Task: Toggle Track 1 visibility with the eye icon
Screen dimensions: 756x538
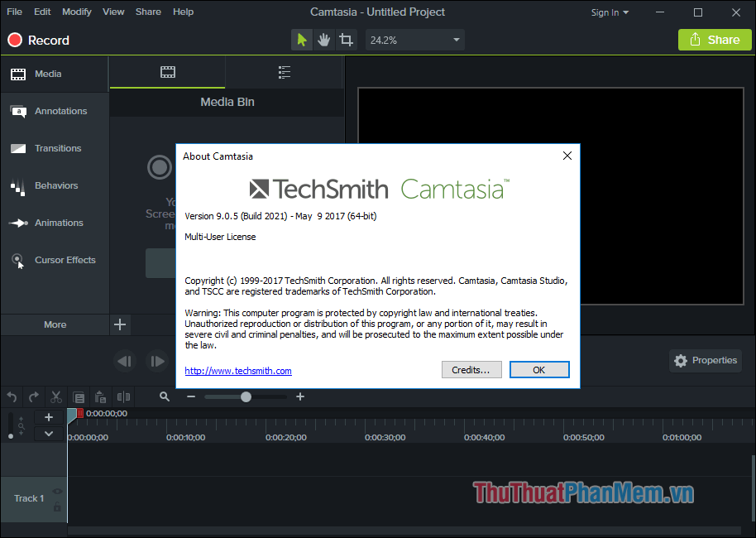Action: tap(56, 492)
